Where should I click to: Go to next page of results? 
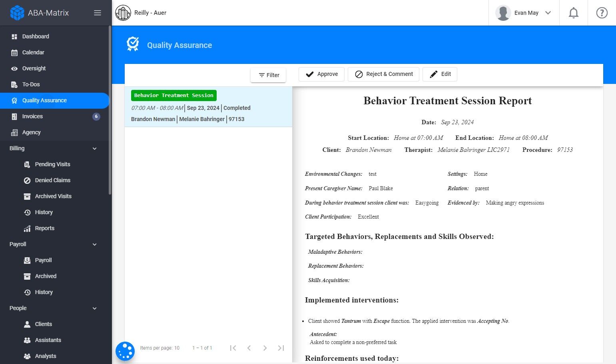pyautogui.click(x=265, y=348)
